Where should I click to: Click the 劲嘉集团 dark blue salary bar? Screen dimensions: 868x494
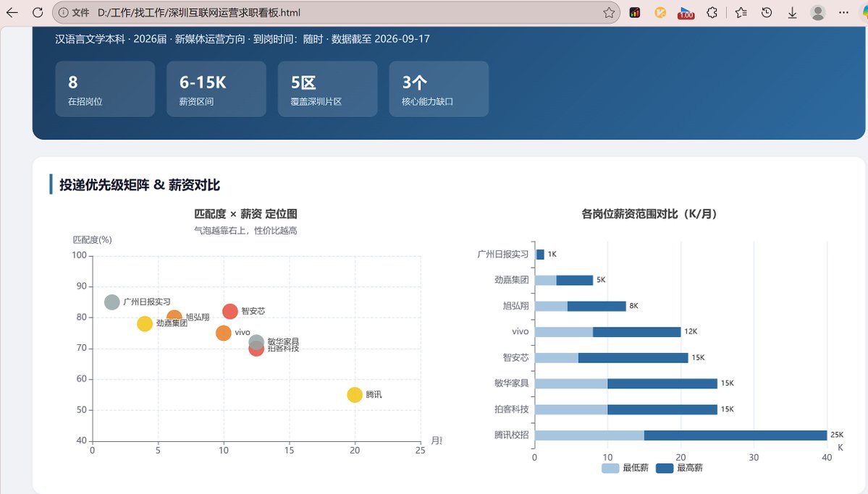[575, 280]
